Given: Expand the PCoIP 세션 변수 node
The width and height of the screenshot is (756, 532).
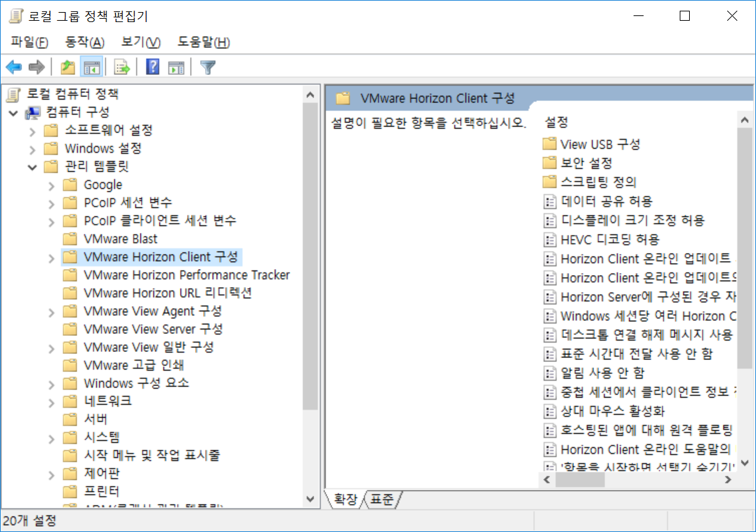Looking at the screenshot, I should [x=52, y=204].
